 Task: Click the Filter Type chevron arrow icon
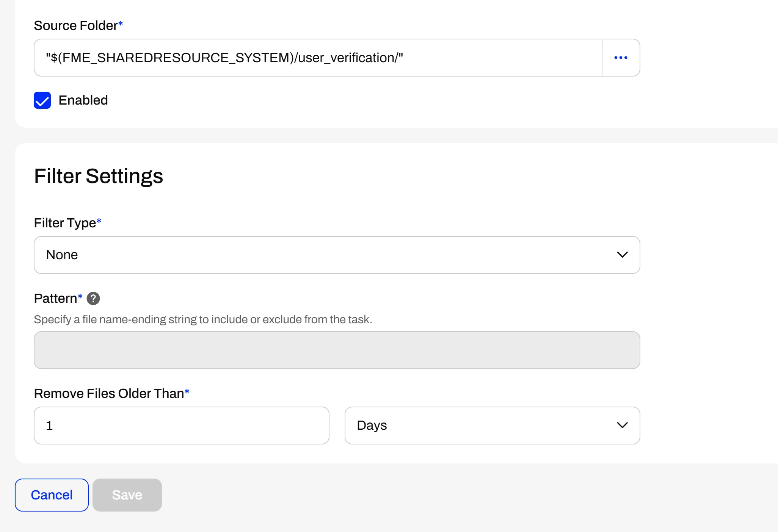coord(622,255)
